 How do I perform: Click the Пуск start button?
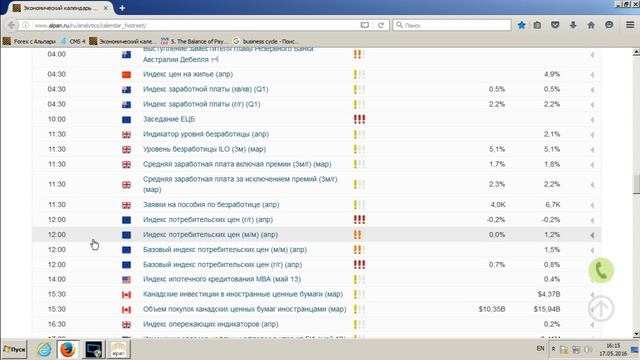(14, 350)
